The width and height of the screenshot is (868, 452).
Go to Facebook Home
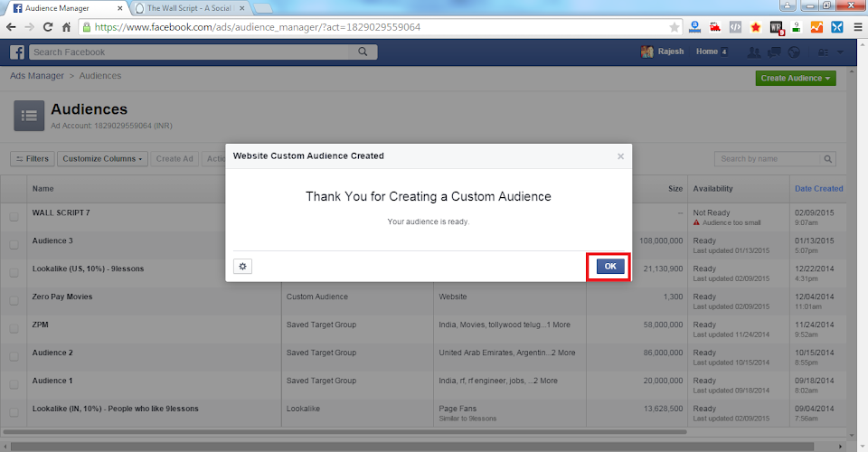coord(707,52)
